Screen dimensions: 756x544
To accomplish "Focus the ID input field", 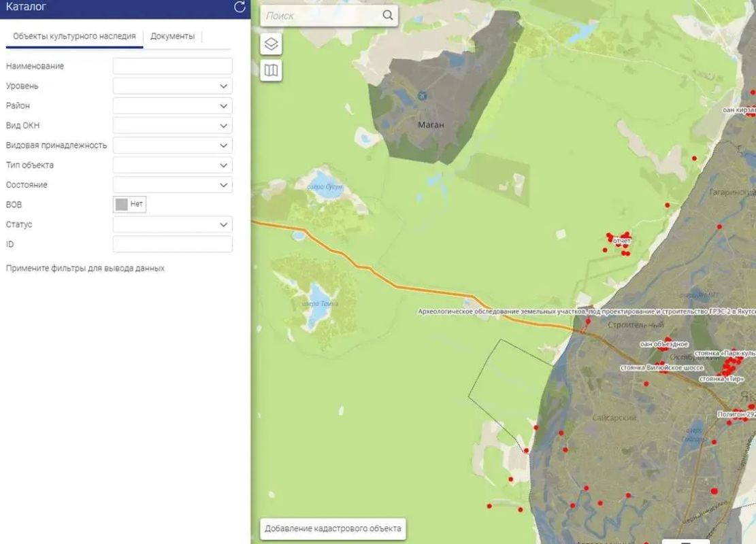I will click(173, 244).
